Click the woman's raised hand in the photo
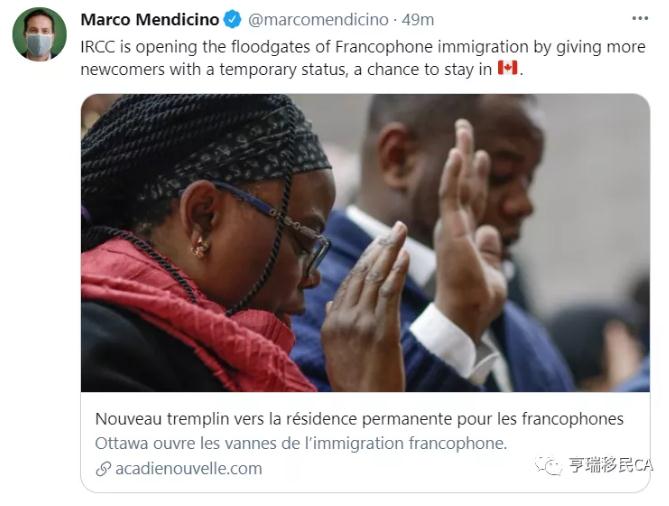 tap(365, 307)
